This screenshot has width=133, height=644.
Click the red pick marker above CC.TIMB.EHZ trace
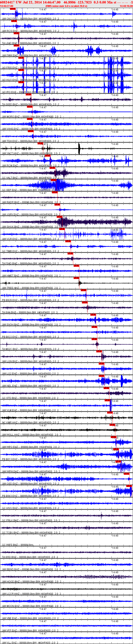point(68,241)
